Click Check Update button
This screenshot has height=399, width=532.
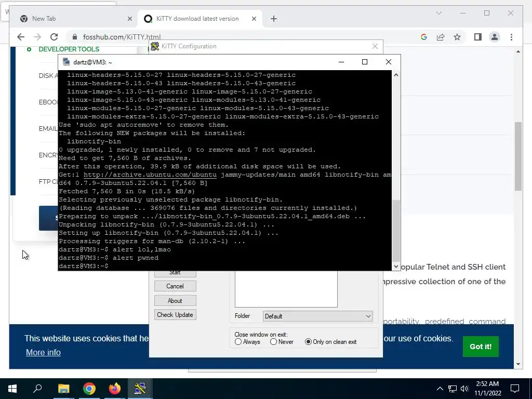pos(175,314)
